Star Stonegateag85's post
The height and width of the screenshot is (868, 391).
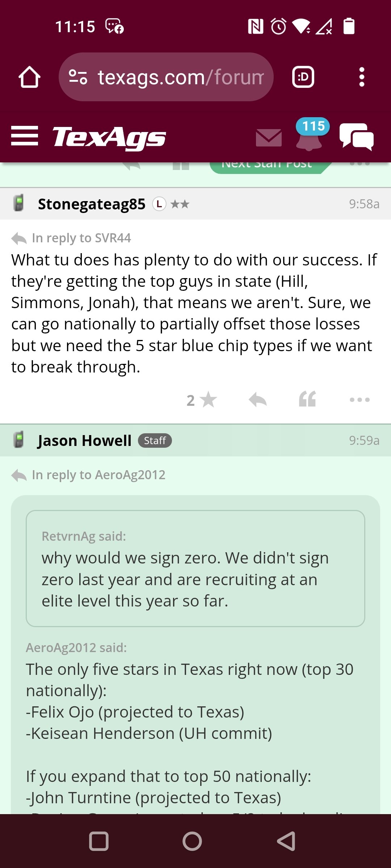pos(202,400)
